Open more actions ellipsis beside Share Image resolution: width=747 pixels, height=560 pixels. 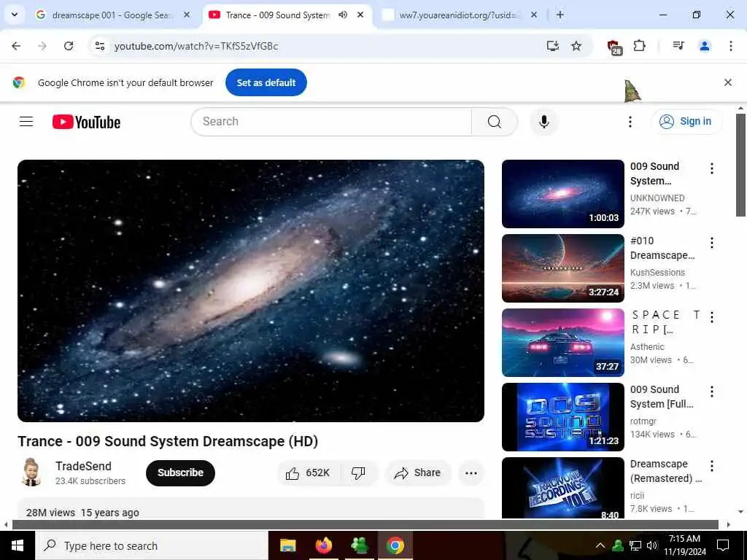[471, 472]
